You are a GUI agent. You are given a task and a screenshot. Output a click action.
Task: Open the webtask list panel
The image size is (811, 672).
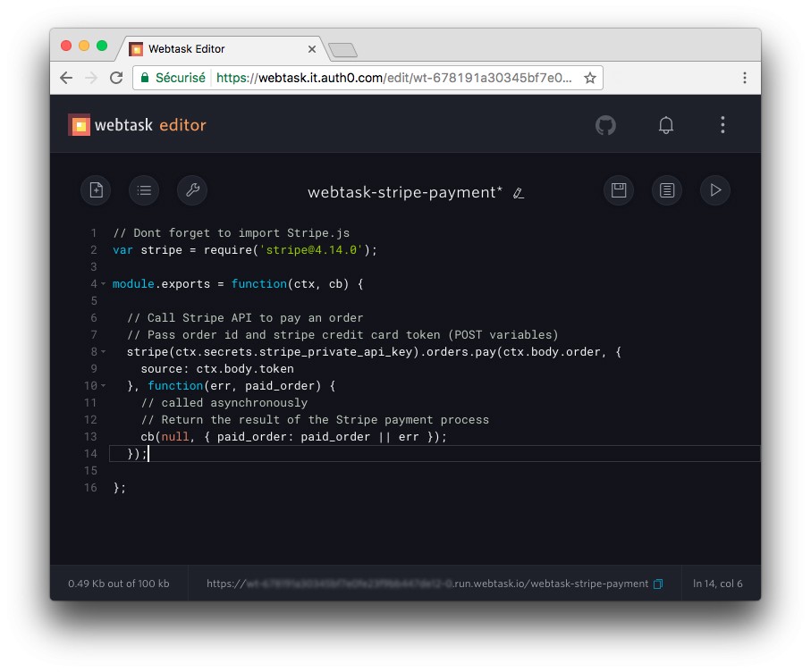pyautogui.click(x=144, y=190)
